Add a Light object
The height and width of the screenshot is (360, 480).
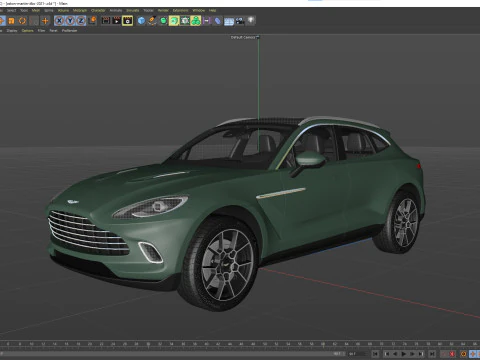(x=251, y=21)
